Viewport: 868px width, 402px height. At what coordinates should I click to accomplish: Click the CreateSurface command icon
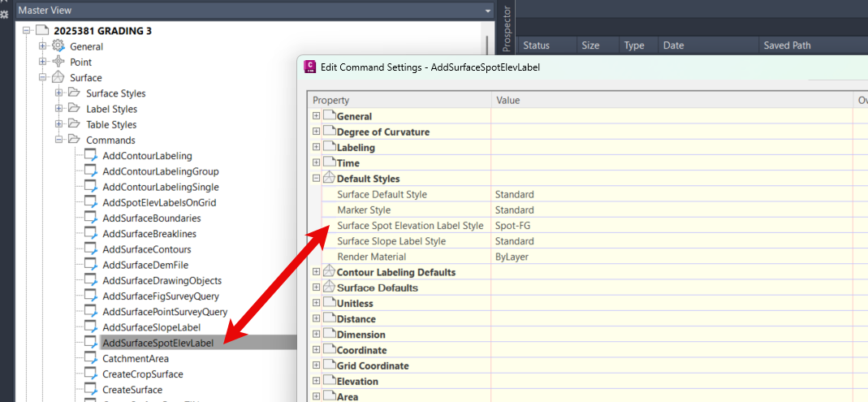[x=91, y=389]
